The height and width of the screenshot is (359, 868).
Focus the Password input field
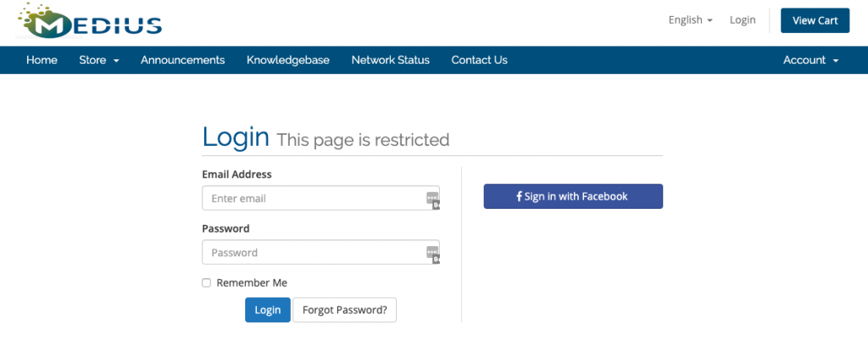pos(321,252)
